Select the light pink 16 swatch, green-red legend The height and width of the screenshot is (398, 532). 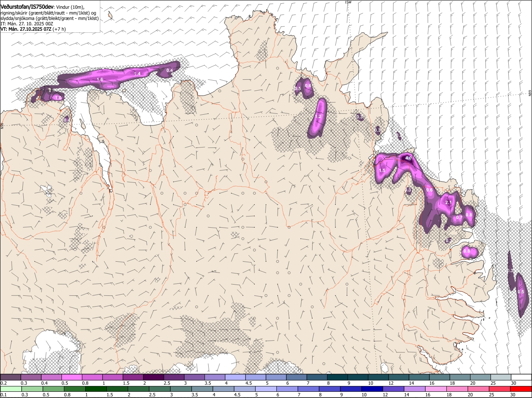coord(436,389)
